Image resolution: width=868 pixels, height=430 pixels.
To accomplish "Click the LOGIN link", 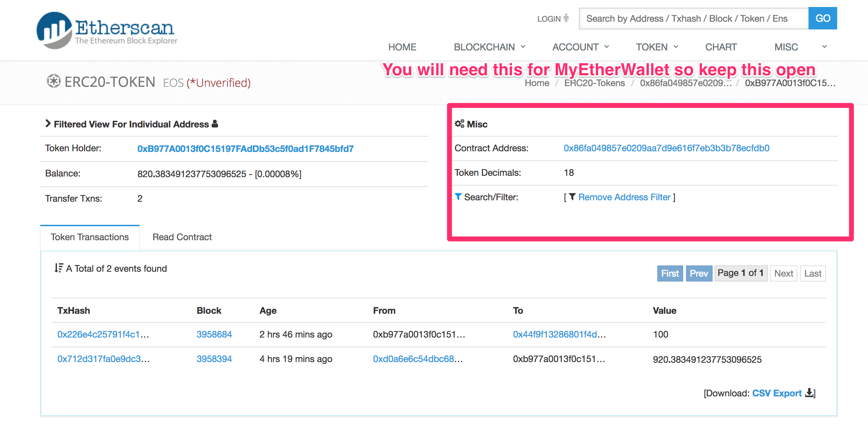I will click(x=549, y=19).
